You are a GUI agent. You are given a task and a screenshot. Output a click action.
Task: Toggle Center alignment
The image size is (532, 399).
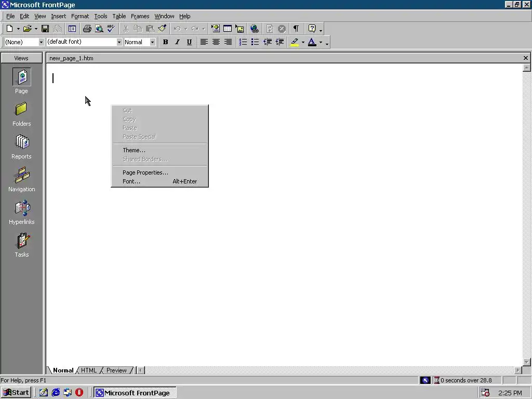pyautogui.click(x=216, y=42)
